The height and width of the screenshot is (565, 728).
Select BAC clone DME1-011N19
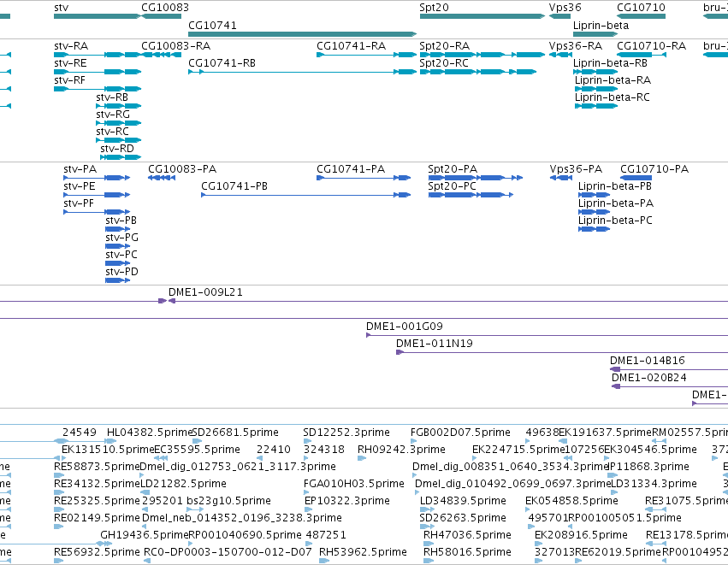(x=562, y=352)
